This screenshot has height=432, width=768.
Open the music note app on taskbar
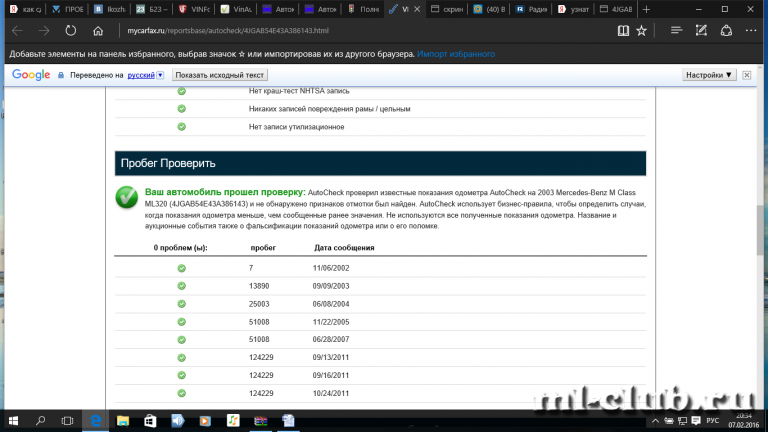tap(233, 421)
